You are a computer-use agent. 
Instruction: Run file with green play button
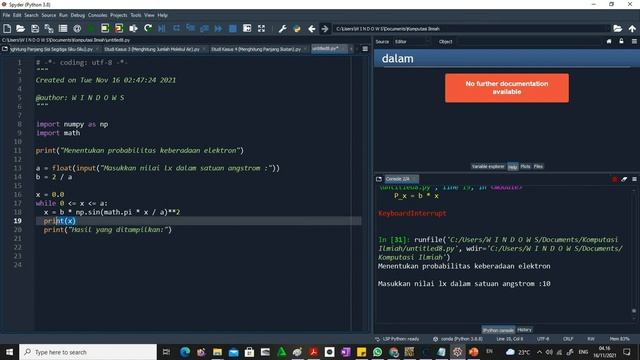(91, 29)
